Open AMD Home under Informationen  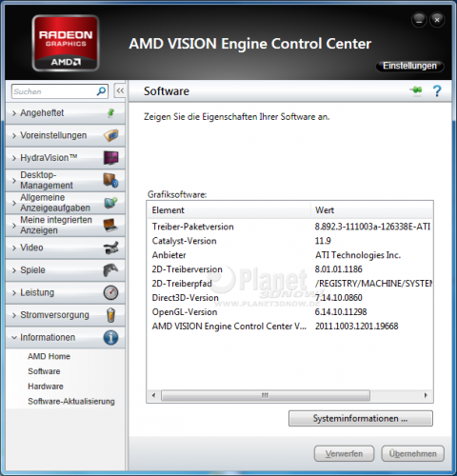click(x=49, y=356)
